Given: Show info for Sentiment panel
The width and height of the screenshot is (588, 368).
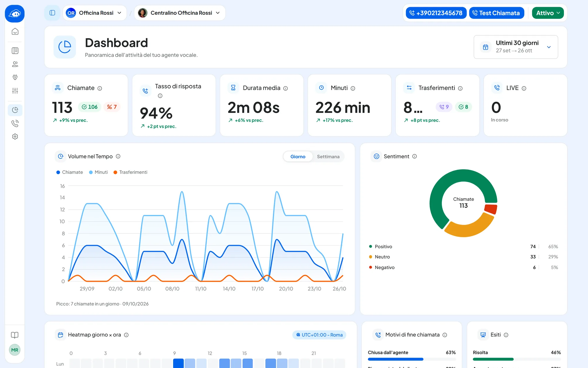Looking at the screenshot, I should coord(415,156).
